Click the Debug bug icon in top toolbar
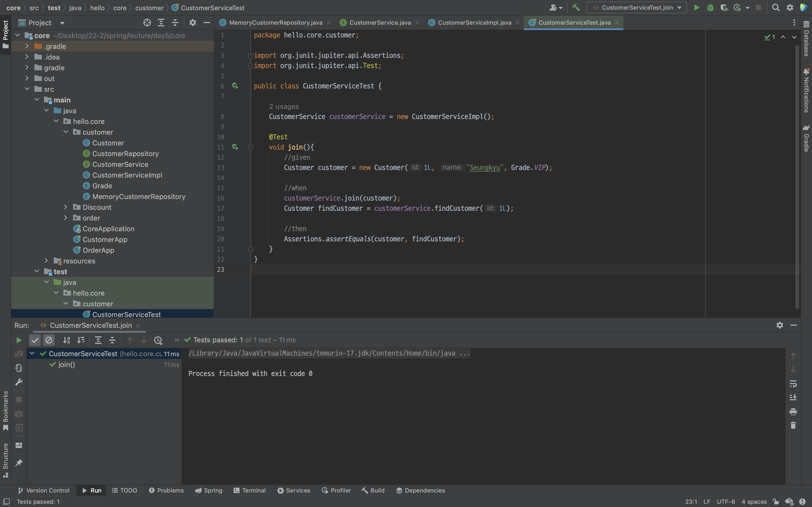Image resolution: width=812 pixels, height=507 pixels. [x=710, y=8]
